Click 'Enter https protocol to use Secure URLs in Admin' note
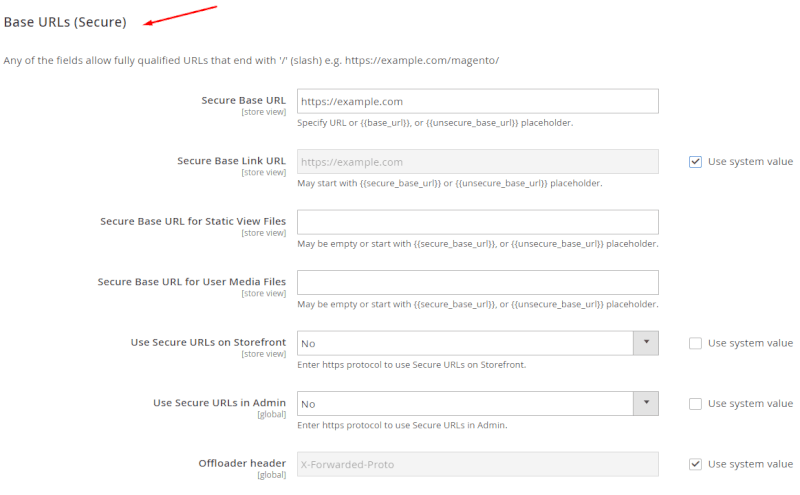This screenshot has height=495, width=800. [x=402, y=425]
